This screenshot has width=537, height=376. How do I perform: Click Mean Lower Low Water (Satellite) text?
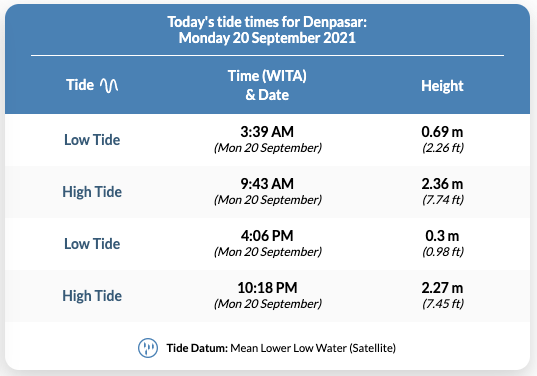pos(313,348)
